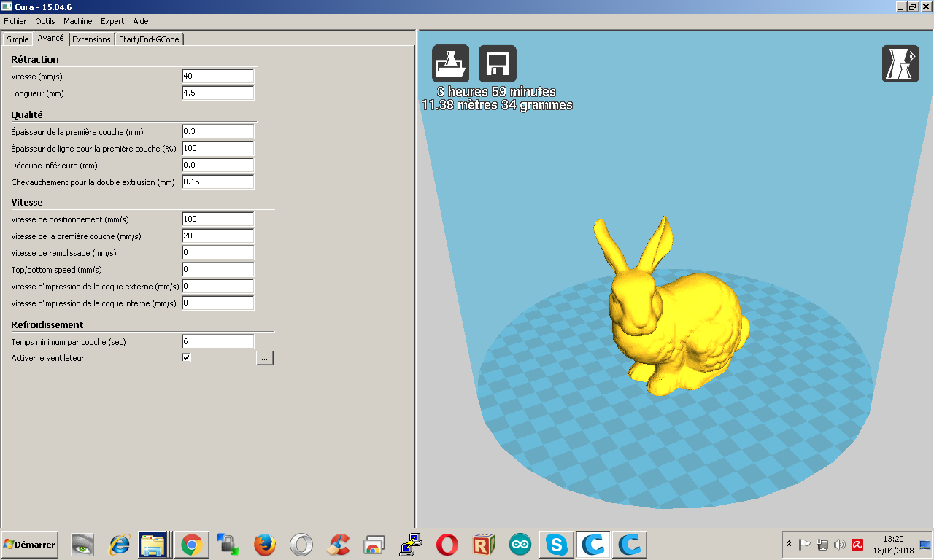Open the PuTTY icon in the taskbar

click(x=411, y=545)
